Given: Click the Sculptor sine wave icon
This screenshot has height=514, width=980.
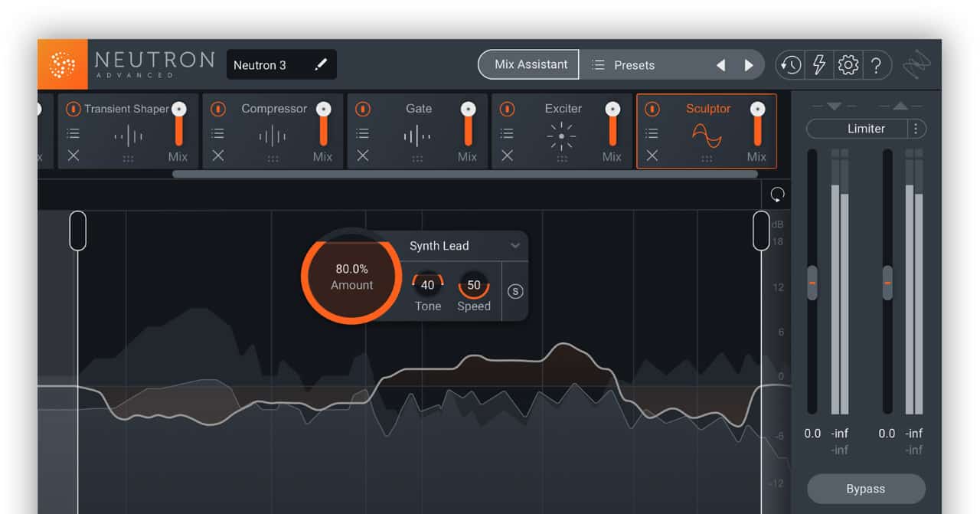Looking at the screenshot, I should 707,136.
